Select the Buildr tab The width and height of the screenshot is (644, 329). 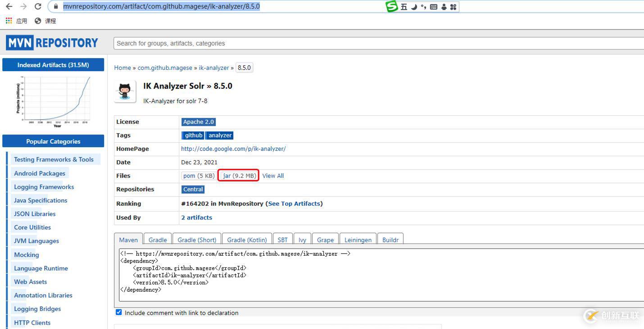[390, 240]
